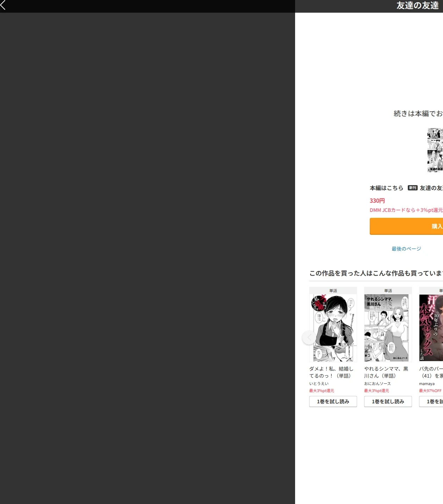Click the author name おにおんソース
This screenshot has height=504, width=443.
point(378,384)
